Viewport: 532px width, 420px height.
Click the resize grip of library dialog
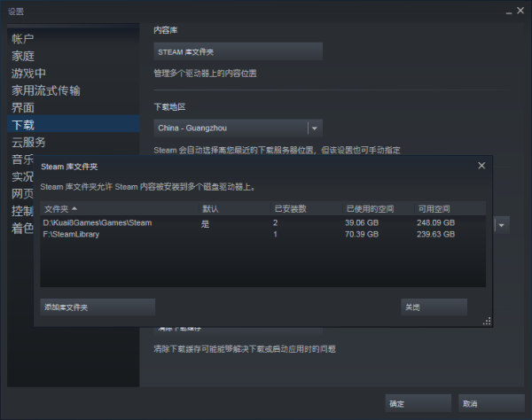tap(487, 322)
